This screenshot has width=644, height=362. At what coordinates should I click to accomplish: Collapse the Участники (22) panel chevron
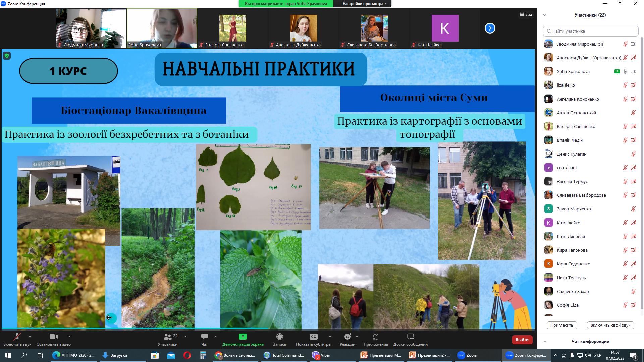(545, 15)
